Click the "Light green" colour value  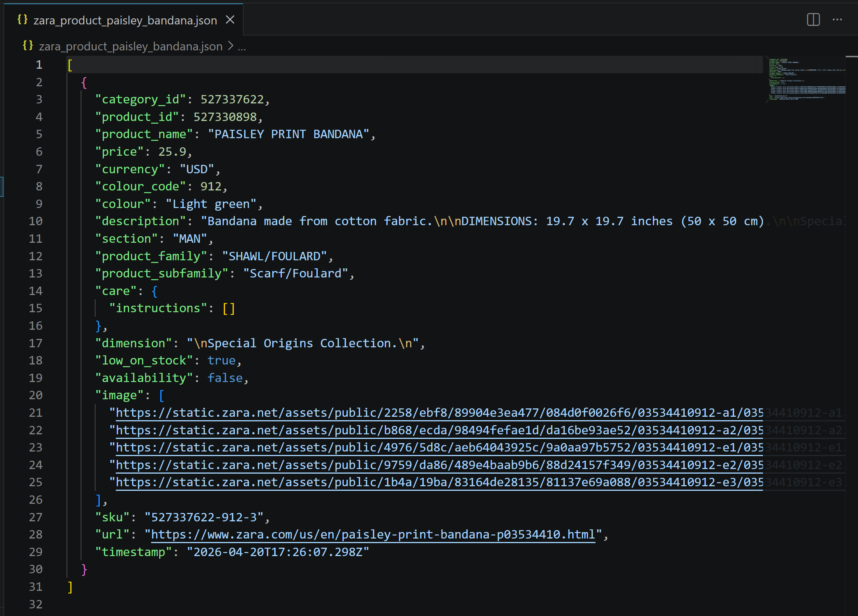[211, 204]
